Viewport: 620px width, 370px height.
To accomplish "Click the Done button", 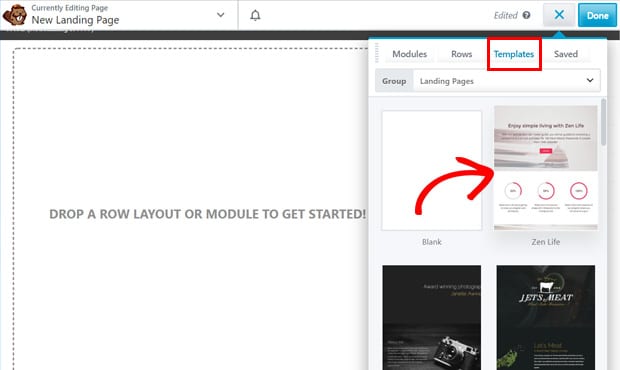I will click(x=597, y=15).
